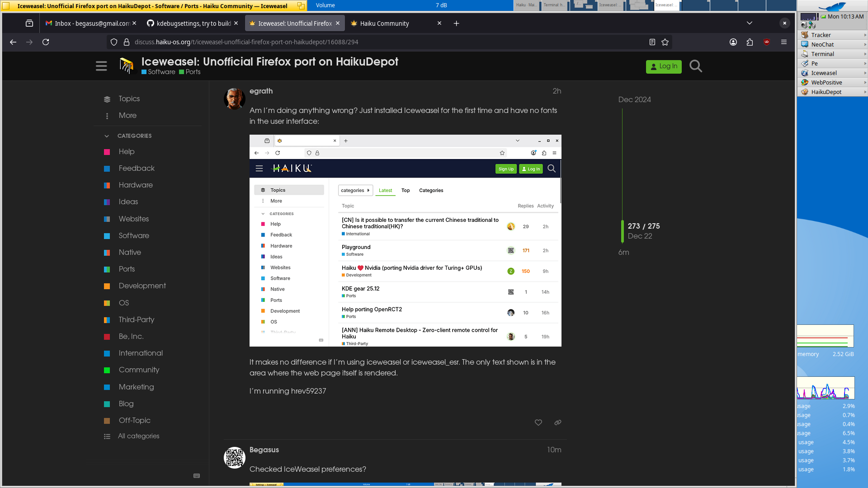
Task: Bookmark page with star icon in address bar
Action: (x=665, y=42)
